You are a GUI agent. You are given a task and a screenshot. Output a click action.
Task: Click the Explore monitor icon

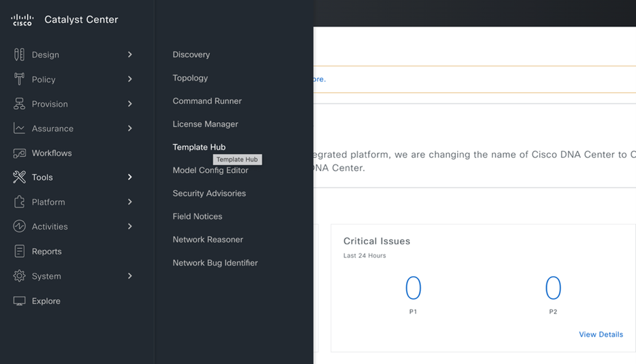(19, 301)
